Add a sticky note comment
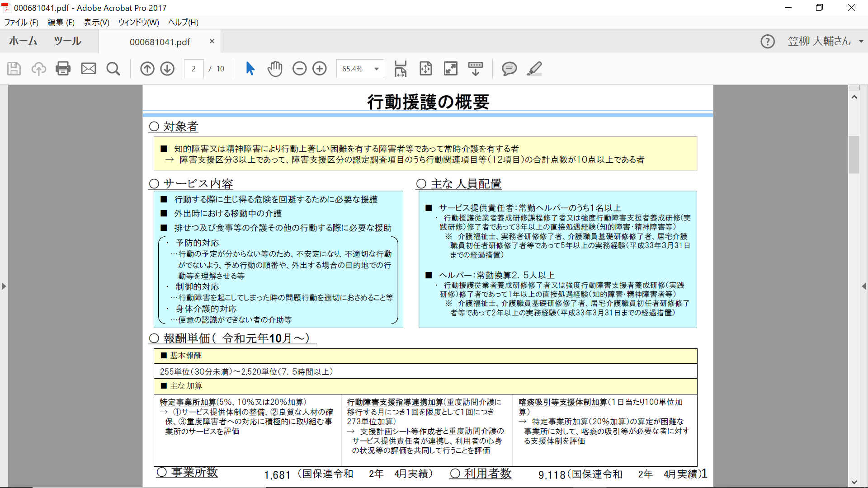868x488 pixels. pos(509,69)
